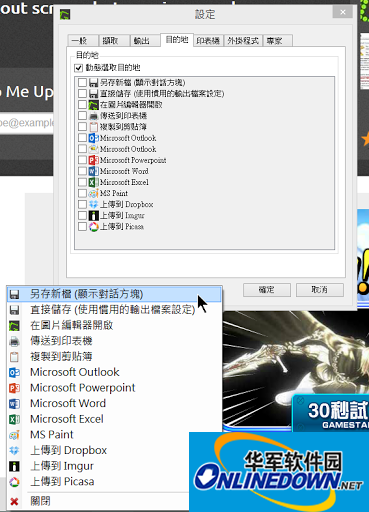Check 直接儲存 destination checkbox
This screenshot has width=369, height=512.
pyautogui.click(x=82, y=94)
